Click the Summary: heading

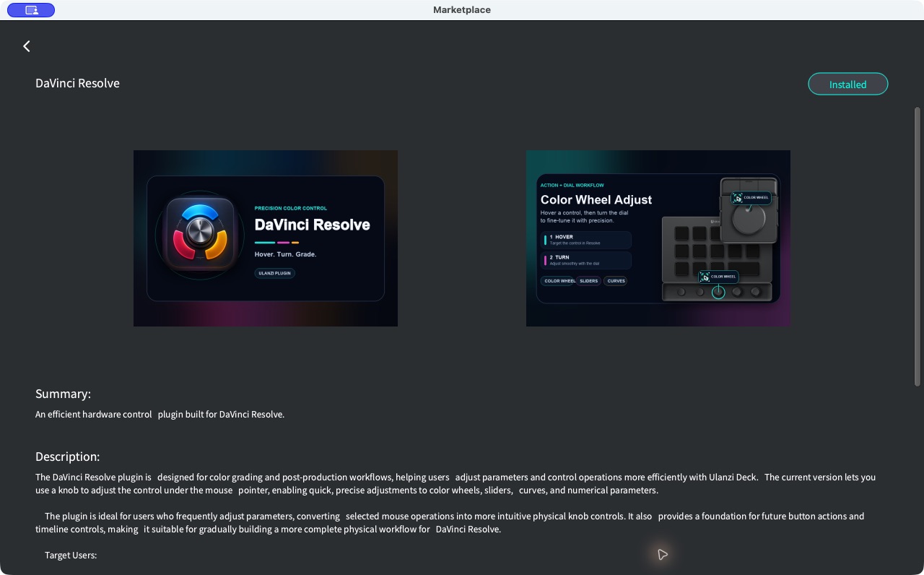(63, 394)
